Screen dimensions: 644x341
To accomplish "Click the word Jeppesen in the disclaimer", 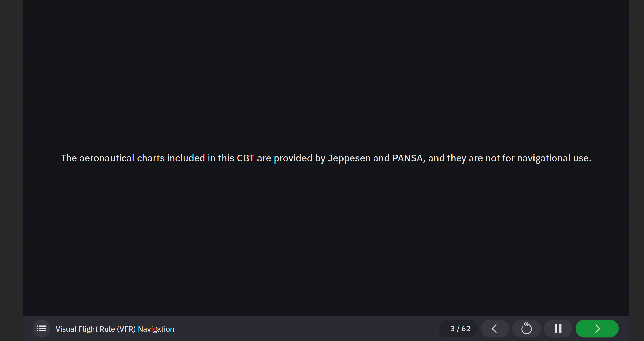I will pyautogui.click(x=349, y=158).
